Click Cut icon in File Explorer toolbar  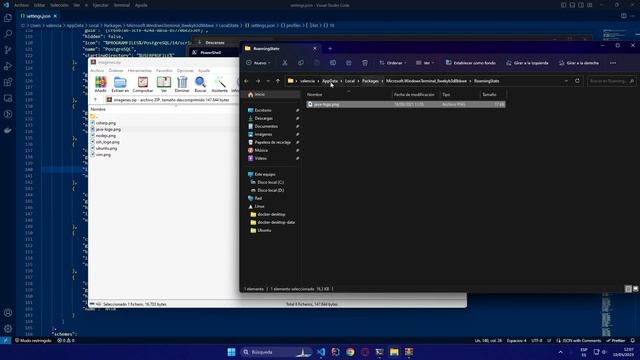click(x=285, y=63)
